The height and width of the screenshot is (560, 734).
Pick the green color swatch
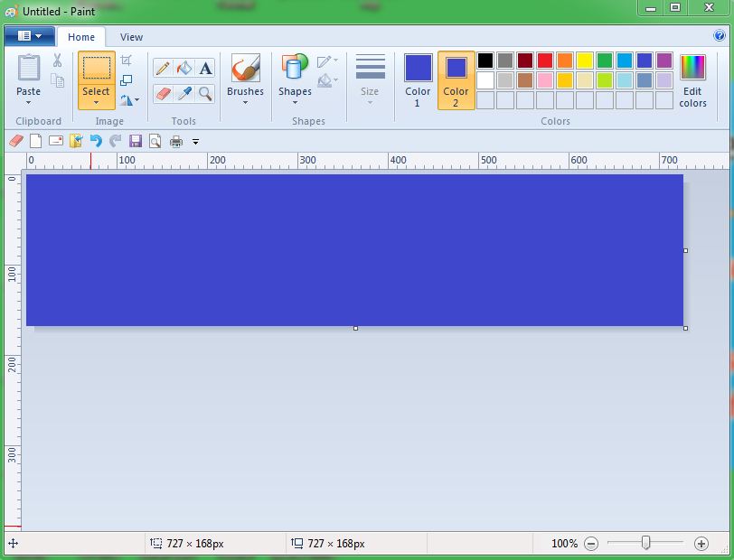[605, 61]
